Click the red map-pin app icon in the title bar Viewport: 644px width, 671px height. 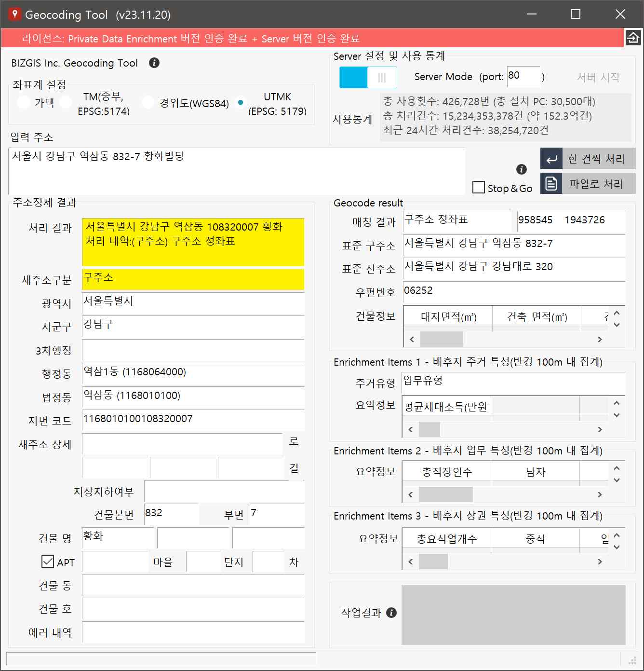[x=14, y=14]
